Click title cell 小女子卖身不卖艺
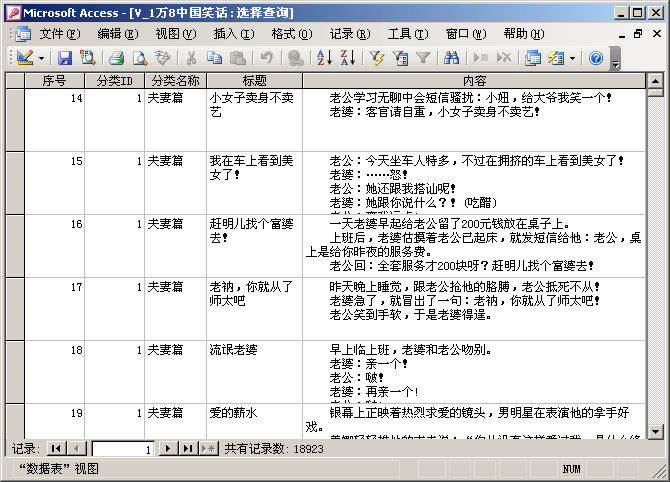This screenshot has height=482, width=670. 254,120
